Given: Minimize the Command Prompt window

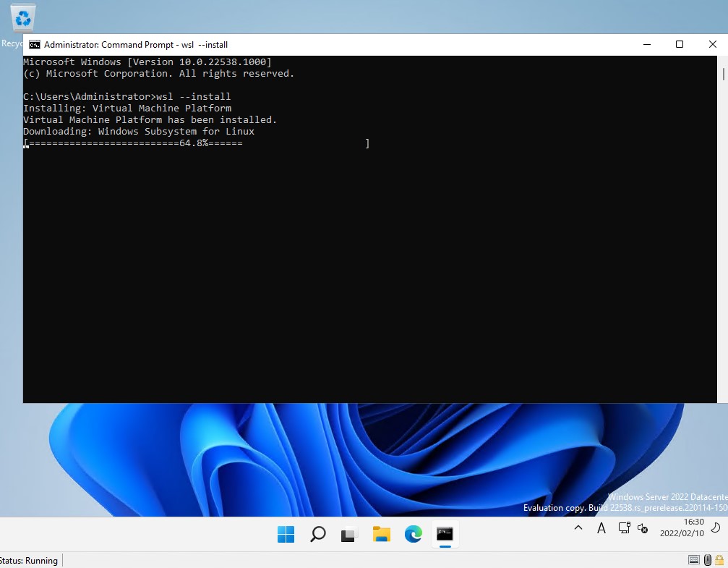Looking at the screenshot, I should [x=647, y=45].
